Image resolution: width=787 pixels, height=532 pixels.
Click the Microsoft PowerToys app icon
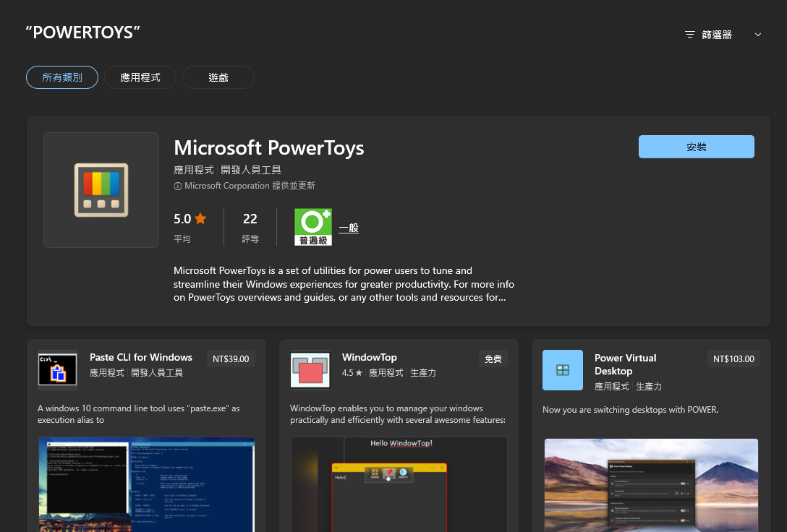(101, 190)
